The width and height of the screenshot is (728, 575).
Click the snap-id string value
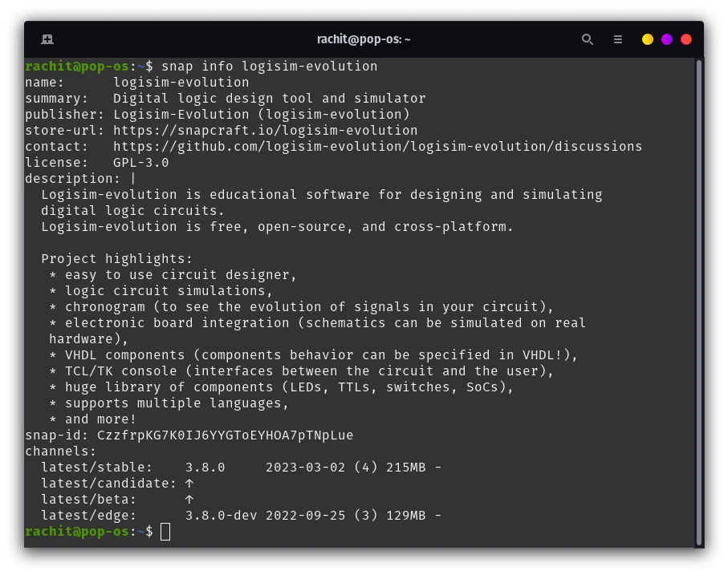(x=226, y=435)
